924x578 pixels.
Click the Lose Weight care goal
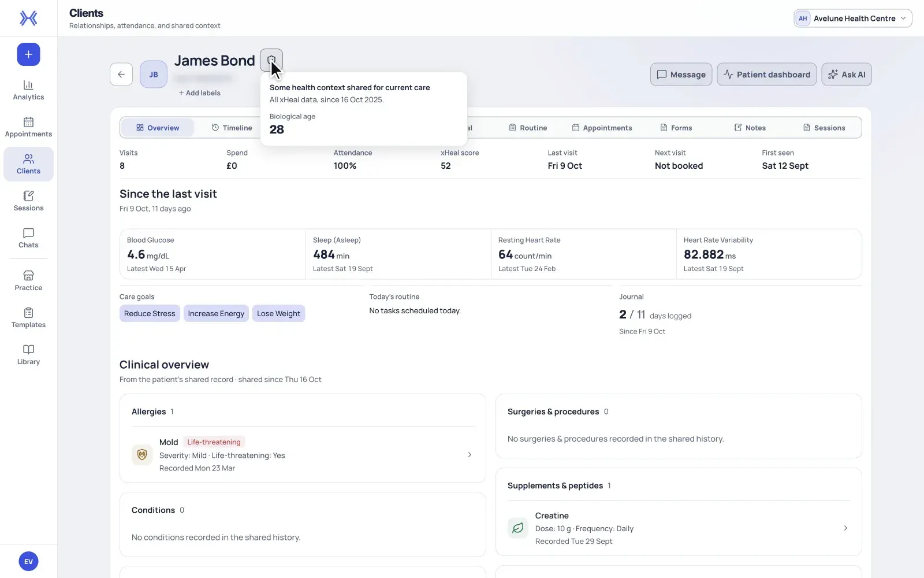point(278,314)
